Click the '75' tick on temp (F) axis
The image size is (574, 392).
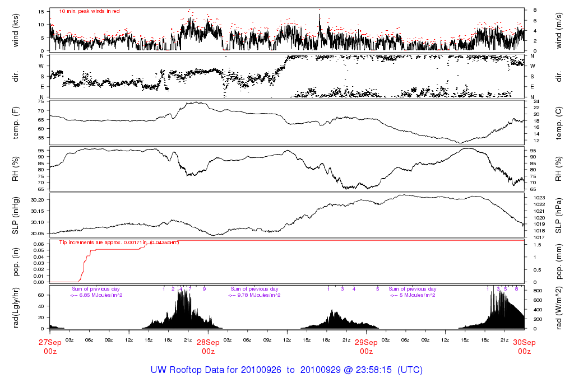[x=41, y=102]
